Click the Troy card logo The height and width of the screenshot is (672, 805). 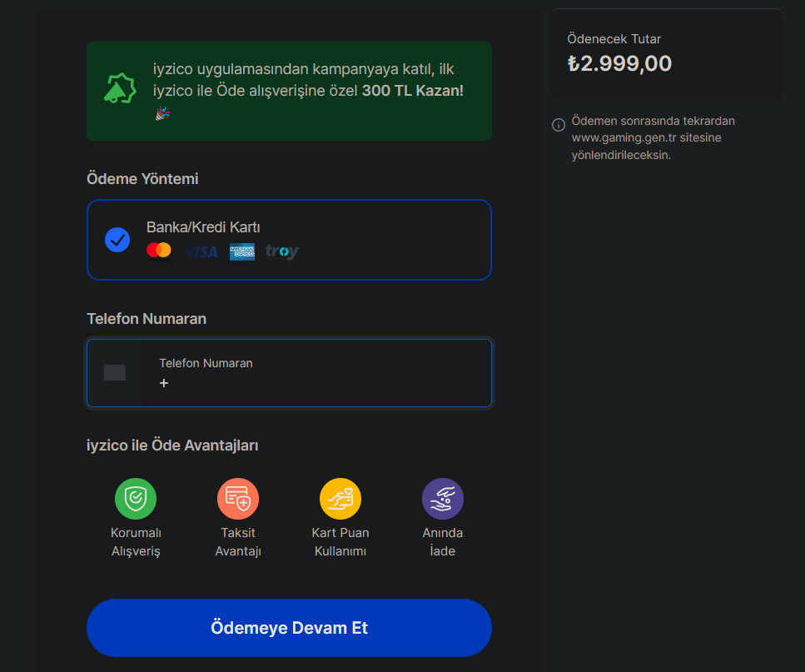[x=282, y=251]
